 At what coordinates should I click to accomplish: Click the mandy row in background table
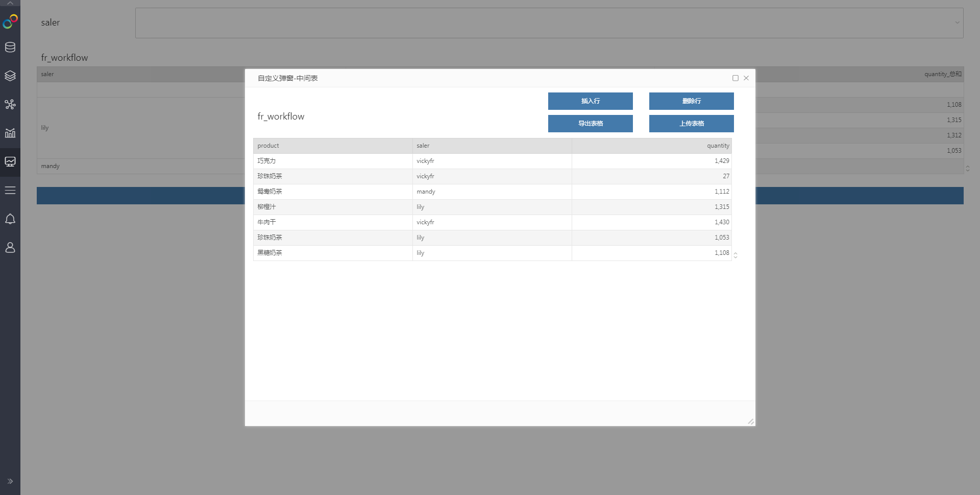[x=141, y=166]
